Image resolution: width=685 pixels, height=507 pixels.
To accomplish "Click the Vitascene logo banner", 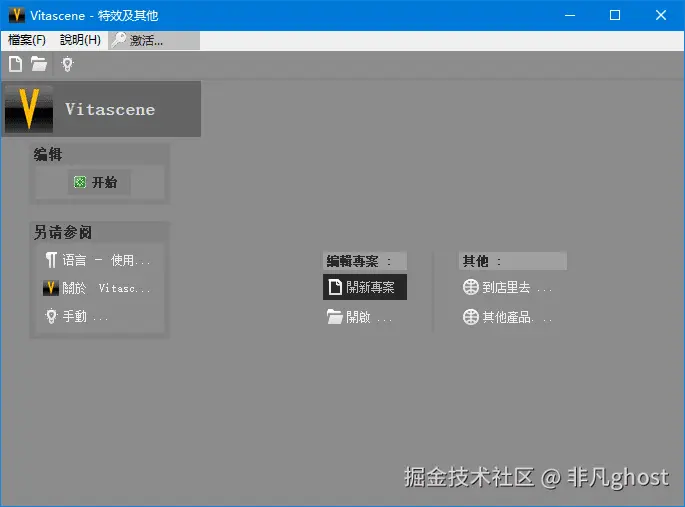I will [x=101, y=109].
